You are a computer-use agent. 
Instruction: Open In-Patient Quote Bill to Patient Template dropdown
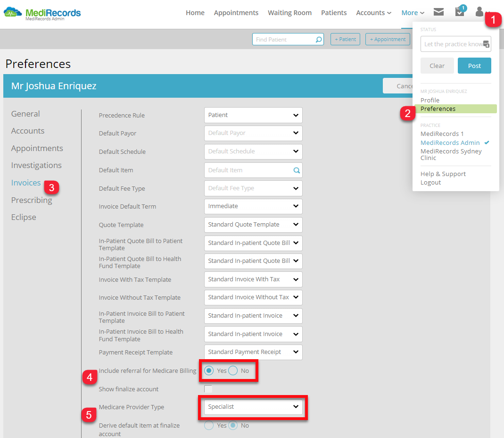(253, 243)
